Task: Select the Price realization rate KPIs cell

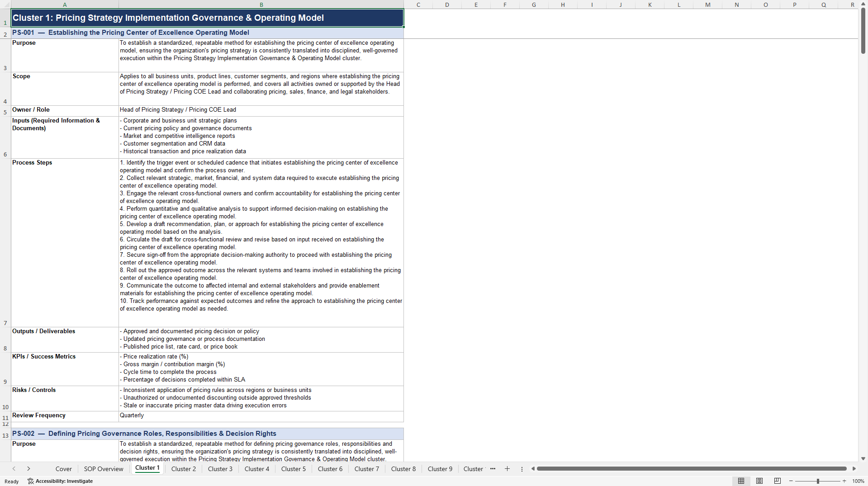Action: pyautogui.click(x=261, y=369)
